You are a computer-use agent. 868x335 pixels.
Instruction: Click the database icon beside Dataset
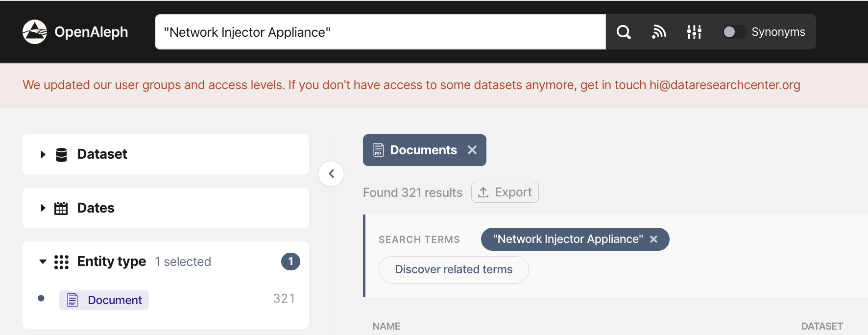click(61, 154)
